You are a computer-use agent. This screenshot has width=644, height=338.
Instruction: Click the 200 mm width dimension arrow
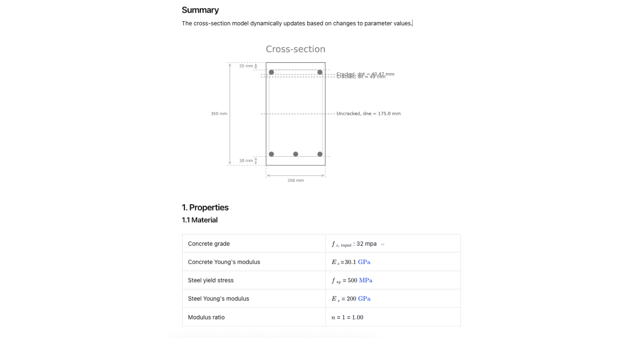tap(295, 174)
